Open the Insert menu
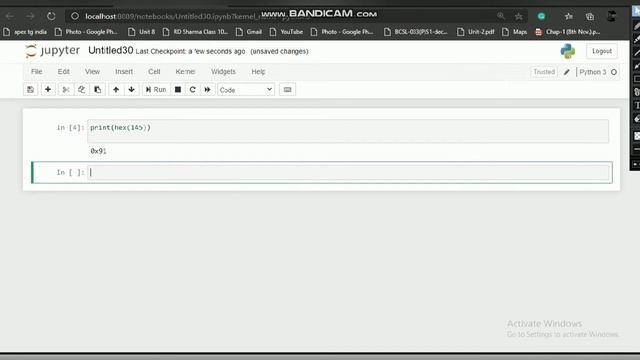The image size is (640, 360). [x=124, y=71]
